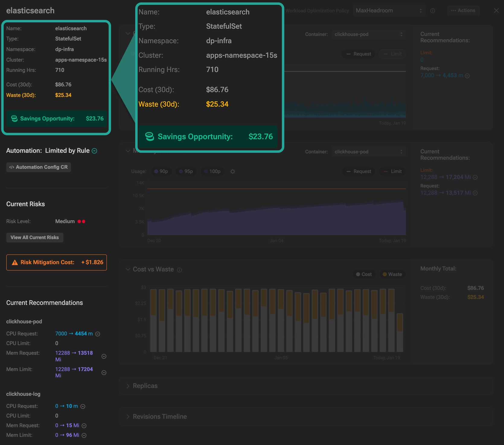Screen dimensions: 504x445
Task: Click the 12288 → 13518 Mi Mem Request recommendation
Action: point(74,357)
